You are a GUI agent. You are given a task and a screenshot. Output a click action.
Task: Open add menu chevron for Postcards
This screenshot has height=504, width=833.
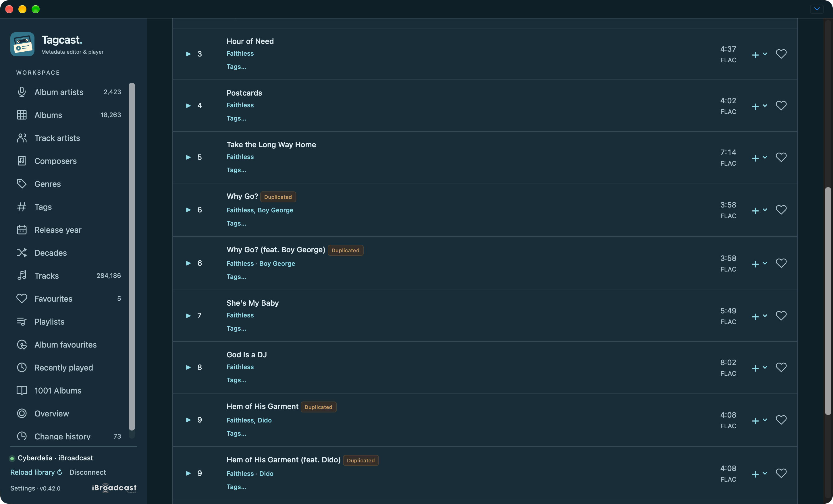pyautogui.click(x=765, y=106)
